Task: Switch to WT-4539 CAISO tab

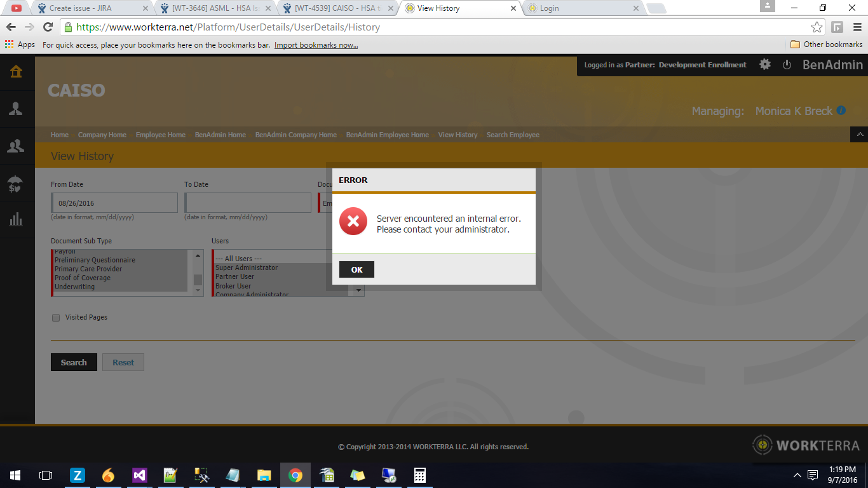Action: (337, 8)
